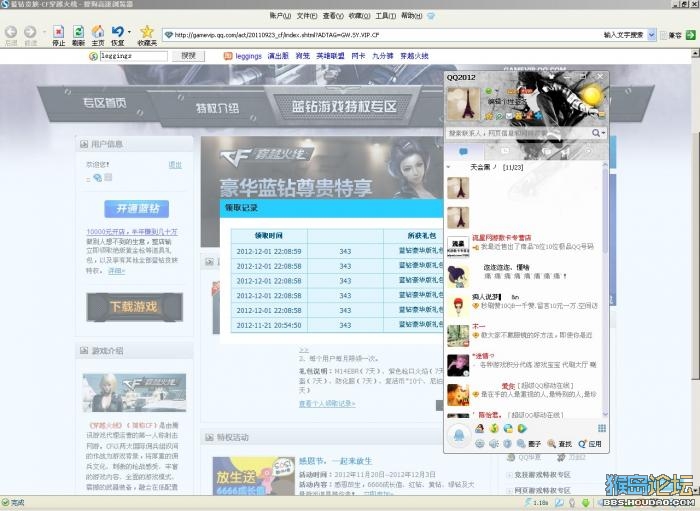
Task: Click the 退出 logout link
Action: 175,165
